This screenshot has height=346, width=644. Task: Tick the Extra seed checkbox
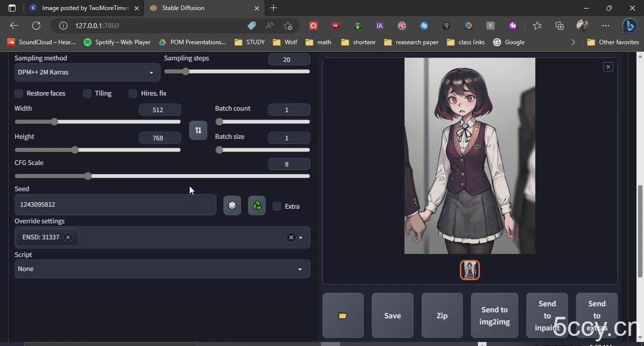[277, 206]
